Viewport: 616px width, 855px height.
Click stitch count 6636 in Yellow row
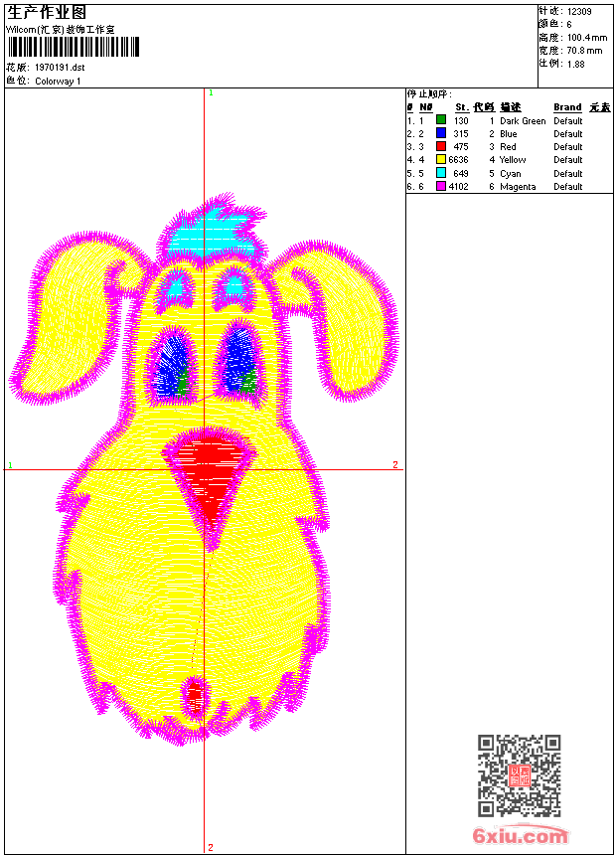(x=458, y=160)
